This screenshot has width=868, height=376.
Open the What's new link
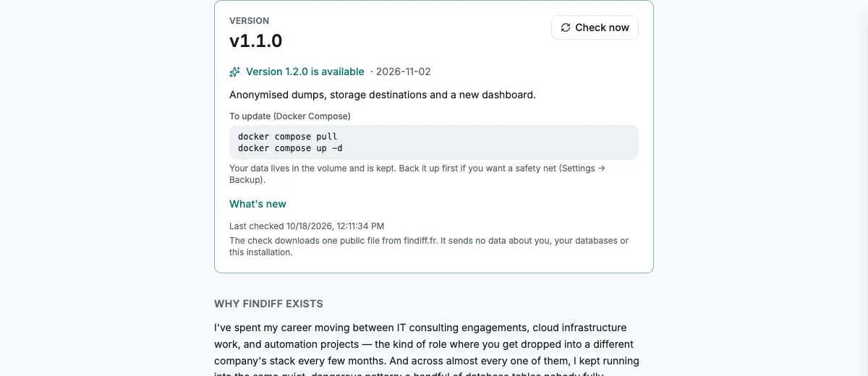coord(258,204)
